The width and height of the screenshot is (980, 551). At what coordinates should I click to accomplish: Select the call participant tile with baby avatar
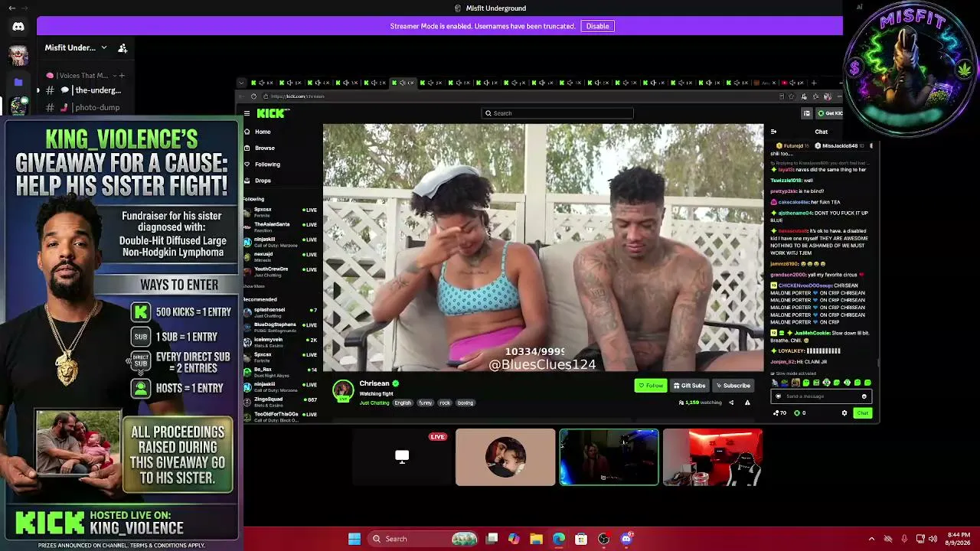[505, 457]
